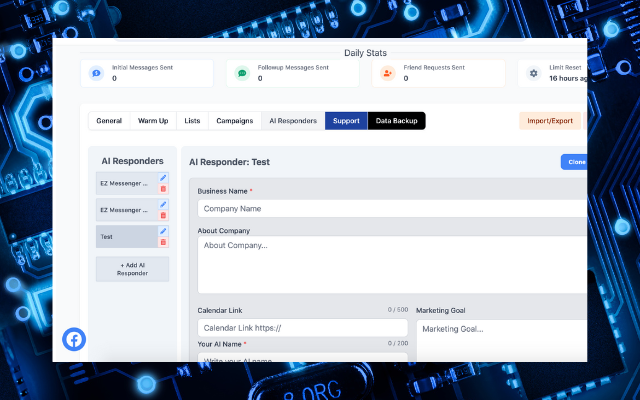This screenshot has width=640, height=400.
Task: Go to the Lists tab
Action: tap(192, 121)
